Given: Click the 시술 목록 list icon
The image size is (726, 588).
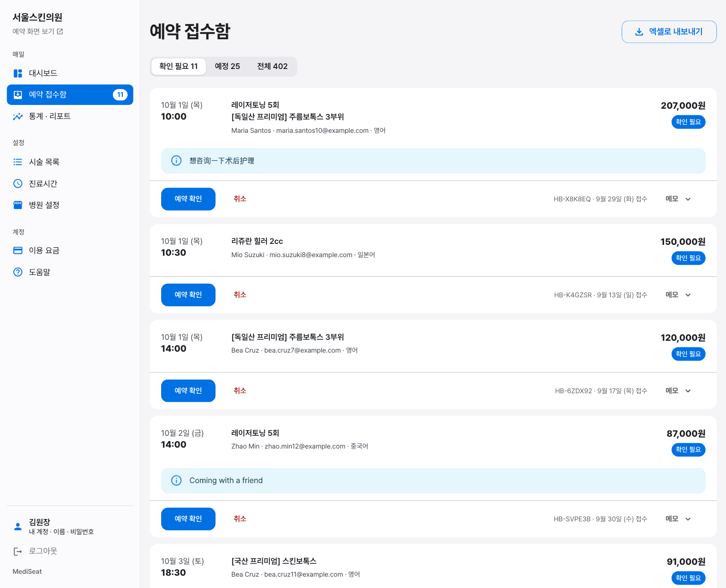Looking at the screenshot, I should coord(18,162).
